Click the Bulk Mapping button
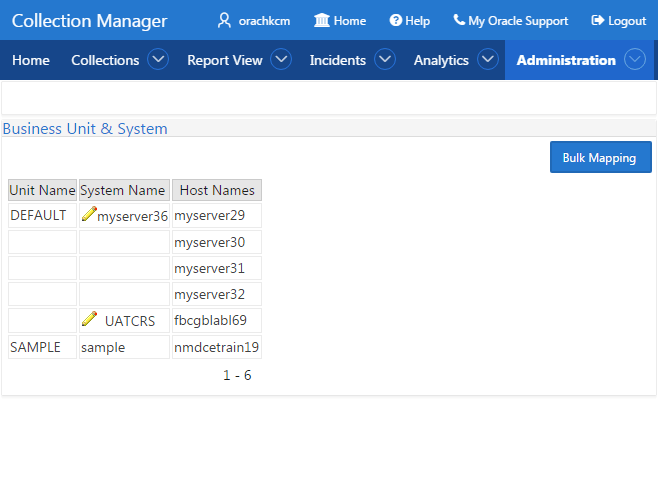658x500 pixels. (x=601, y=157)
